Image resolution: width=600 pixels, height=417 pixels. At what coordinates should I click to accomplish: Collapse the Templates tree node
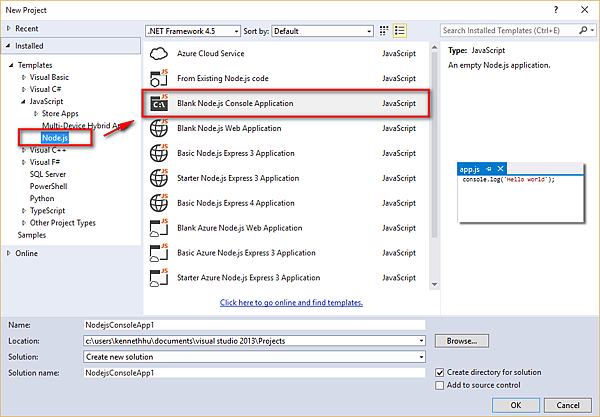tap(11, 65)
